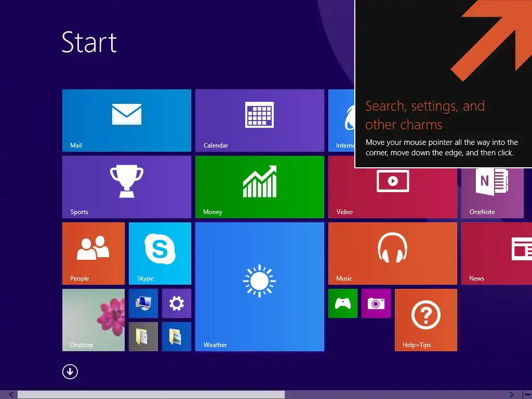Open the Calendar tile

click(x=260, y=121)
